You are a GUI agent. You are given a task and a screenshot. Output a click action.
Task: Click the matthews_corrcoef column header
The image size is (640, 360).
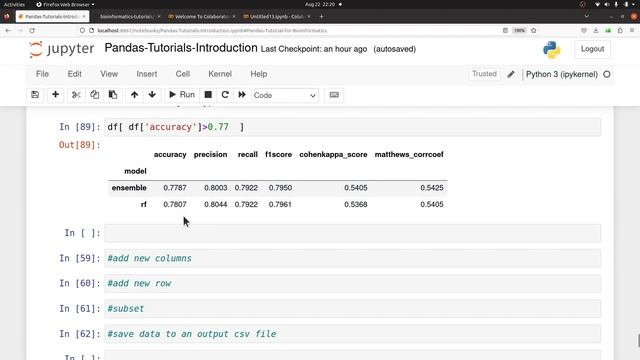(x=409, y=155)
